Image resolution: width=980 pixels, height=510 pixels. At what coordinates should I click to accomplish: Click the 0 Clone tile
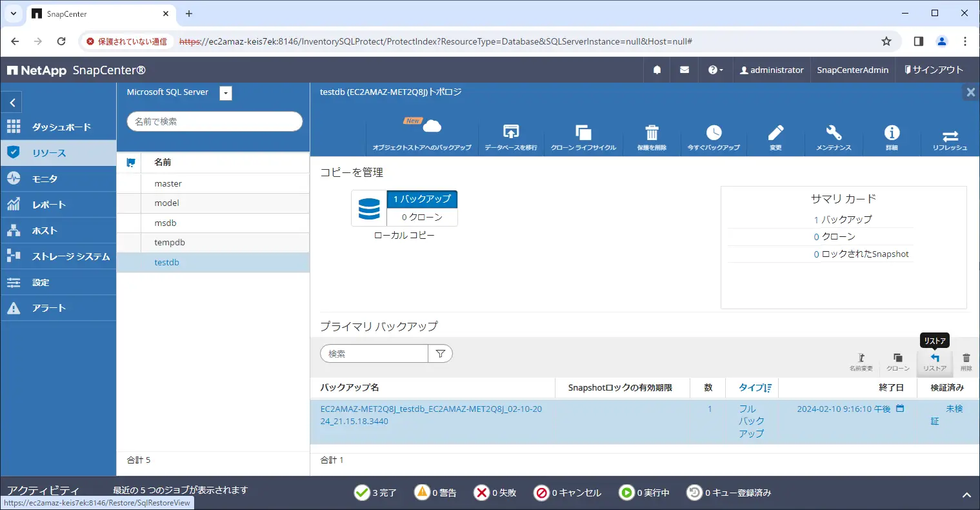pyautogui.click(x=422, y=217)
